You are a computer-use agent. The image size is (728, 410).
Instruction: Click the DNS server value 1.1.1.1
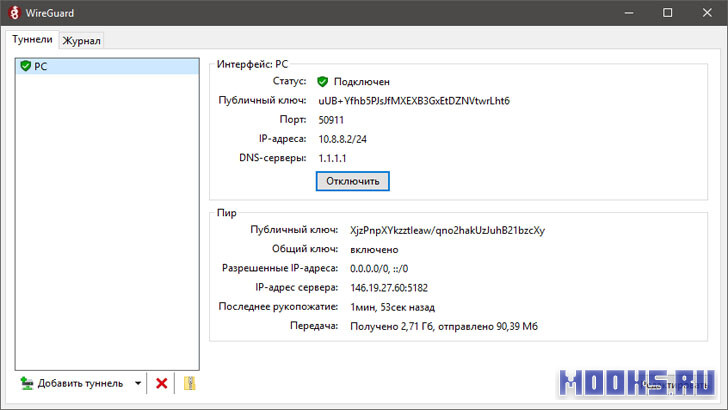[332, 158]
